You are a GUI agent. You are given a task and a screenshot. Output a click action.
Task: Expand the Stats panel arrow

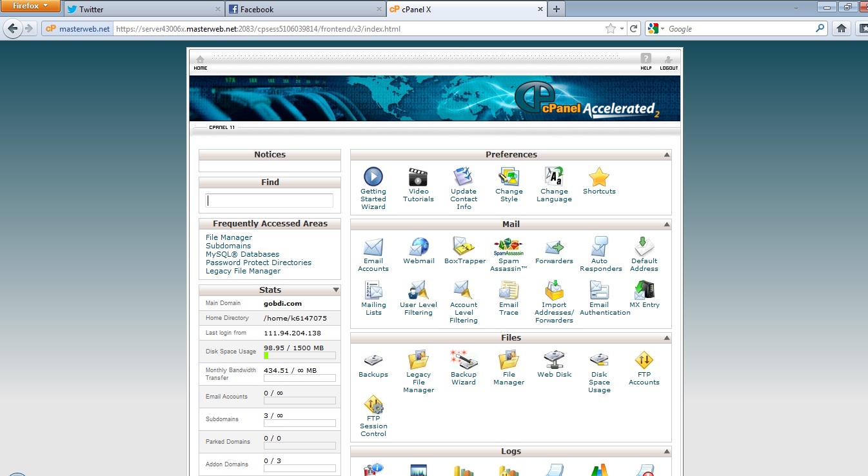(336, 290)
